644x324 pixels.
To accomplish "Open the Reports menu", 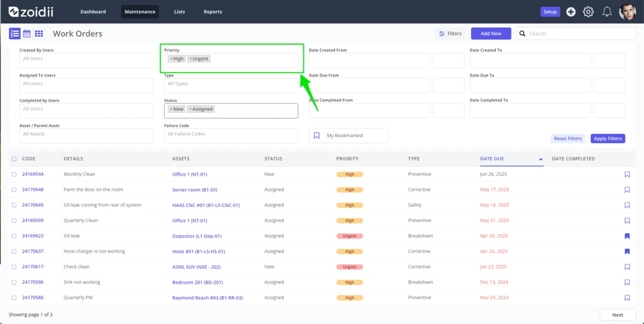I will pos(213,12).
